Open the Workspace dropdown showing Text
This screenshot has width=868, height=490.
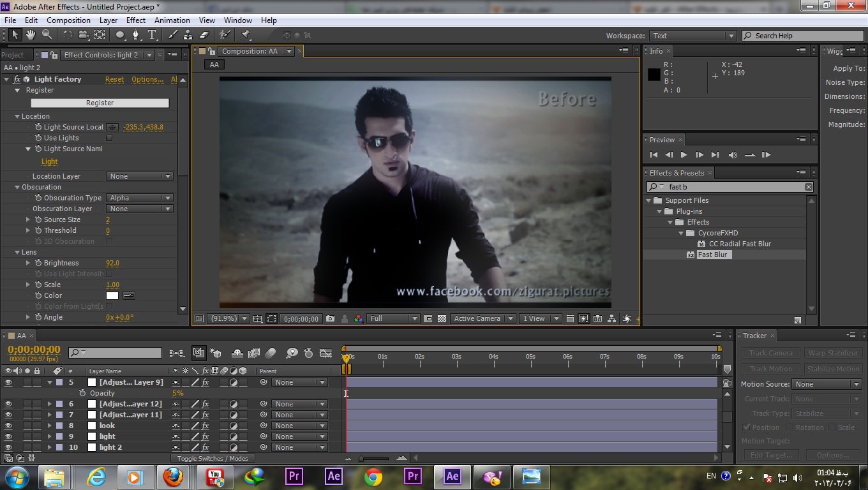coord(692,36)
